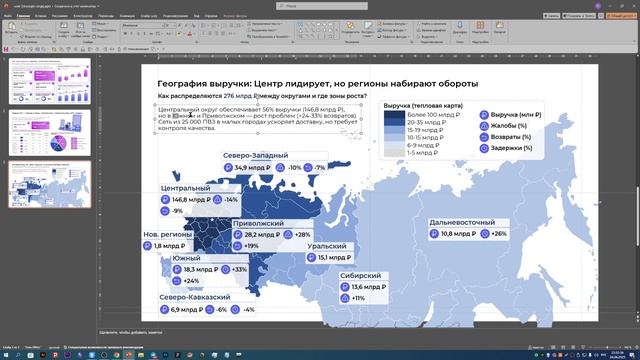Click the Dictate (Диктовать) microphone icon

(x=460, y=25)
